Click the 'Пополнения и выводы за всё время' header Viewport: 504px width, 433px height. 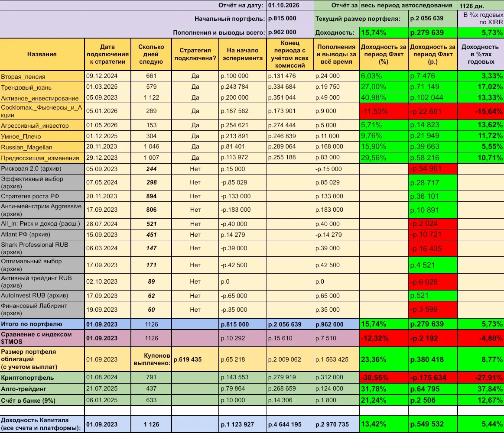pyautogui.click(x=336, y=54)
